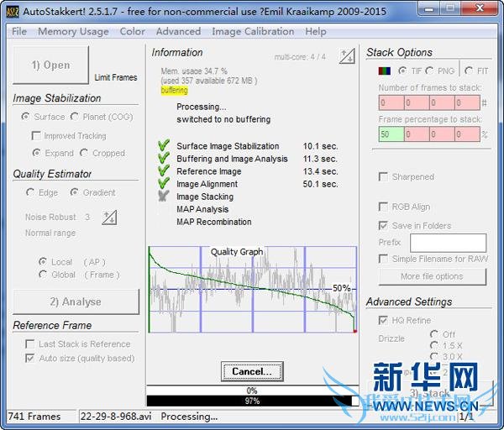Click the resize icon in Information panel
The image size is (504, 430).
[x=347, y=56]
